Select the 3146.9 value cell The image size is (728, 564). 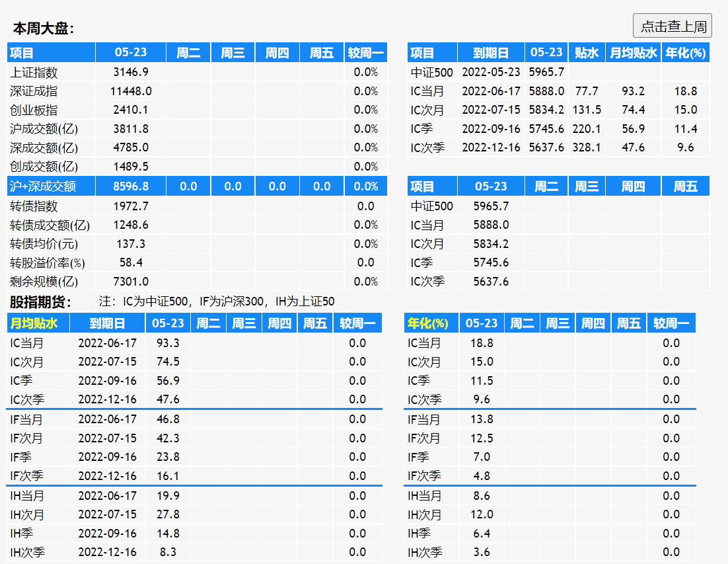(x=131, y=72)
